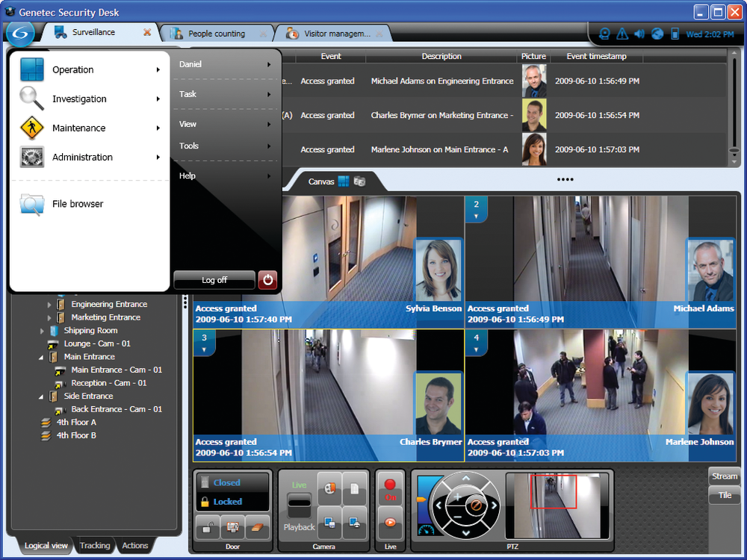Select the Maintenance hazard icon
This screenshot has height=560, width=747.
[x=31, y=128]
